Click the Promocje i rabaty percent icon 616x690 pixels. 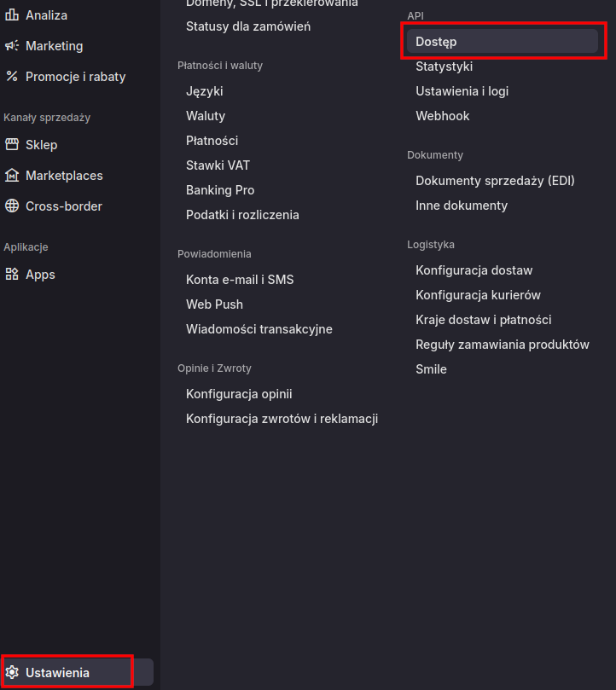[x=12, y=77]
